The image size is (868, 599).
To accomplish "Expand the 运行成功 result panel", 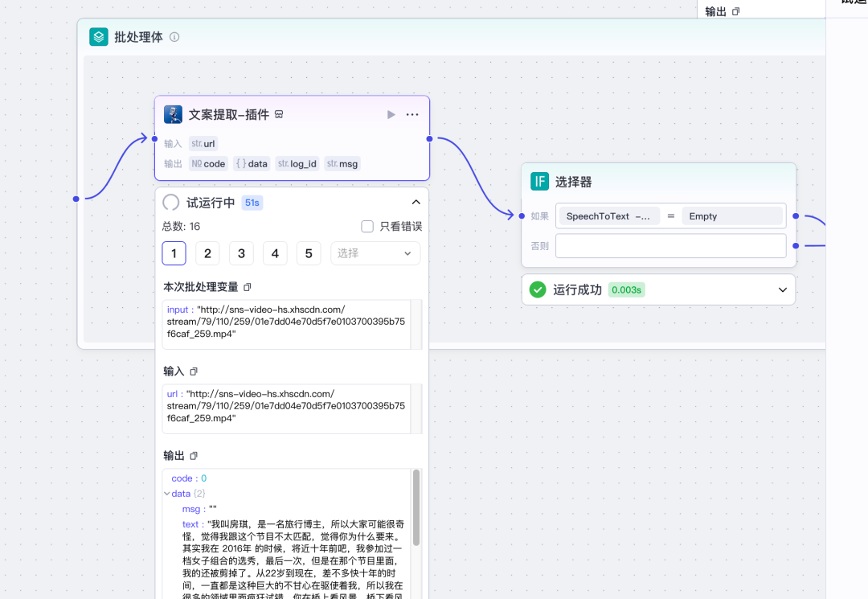I will tap(783, 289).
